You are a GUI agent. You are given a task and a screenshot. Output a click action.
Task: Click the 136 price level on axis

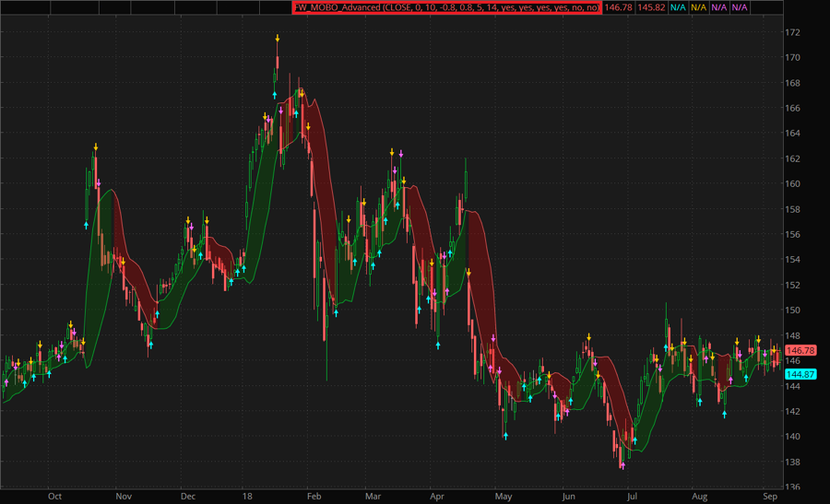[x=792, y=487]
